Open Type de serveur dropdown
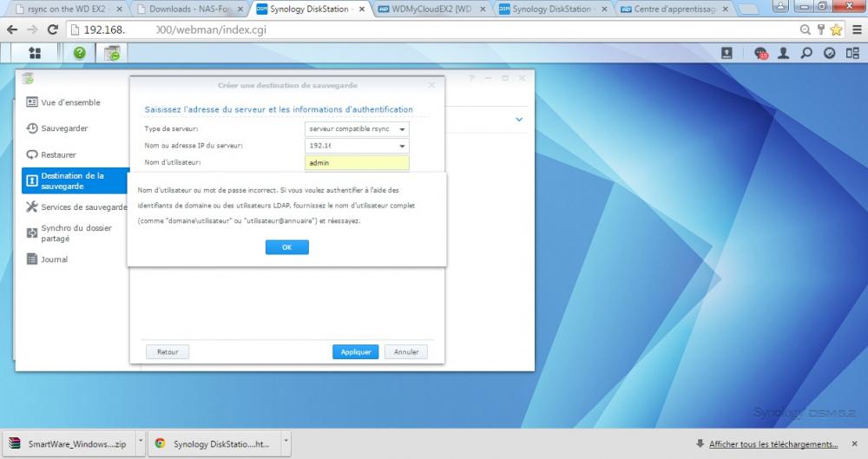The height and width of the screenshot is (459, 868). click(x=357, y=129)
